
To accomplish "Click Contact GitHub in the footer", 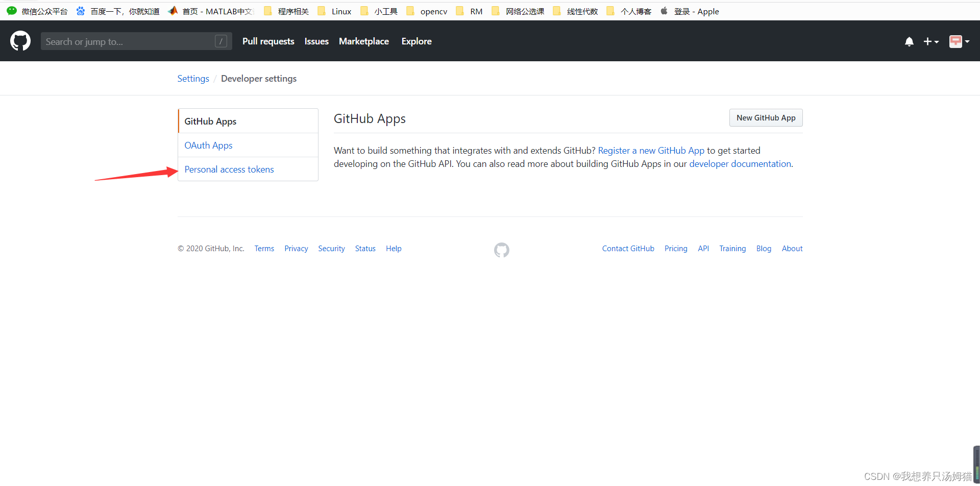I will pyautogui.click(x=628, y=249).
